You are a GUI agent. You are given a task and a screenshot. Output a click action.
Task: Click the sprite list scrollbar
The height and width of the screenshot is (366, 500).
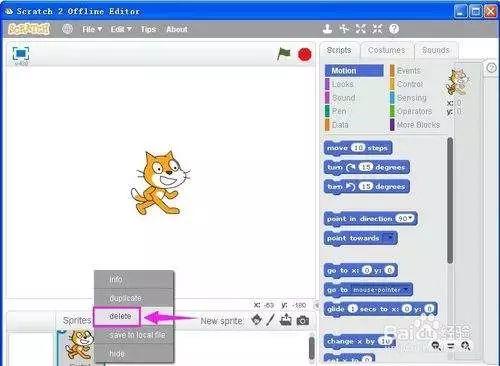311,348
